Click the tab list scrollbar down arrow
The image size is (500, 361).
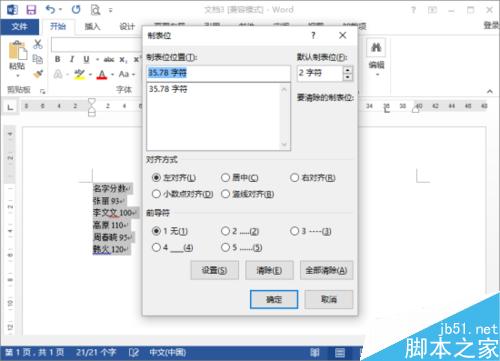(284, 145)
